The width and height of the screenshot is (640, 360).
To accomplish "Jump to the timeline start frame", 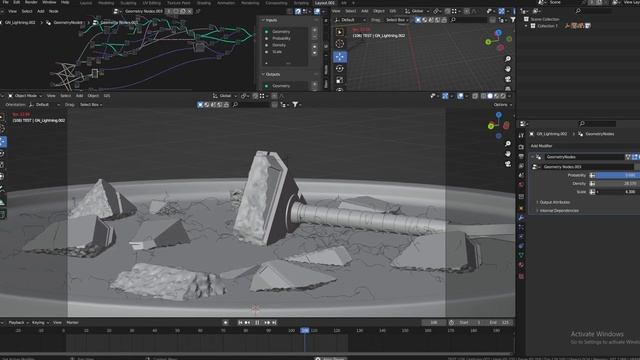I will click(x=240, y=322).
